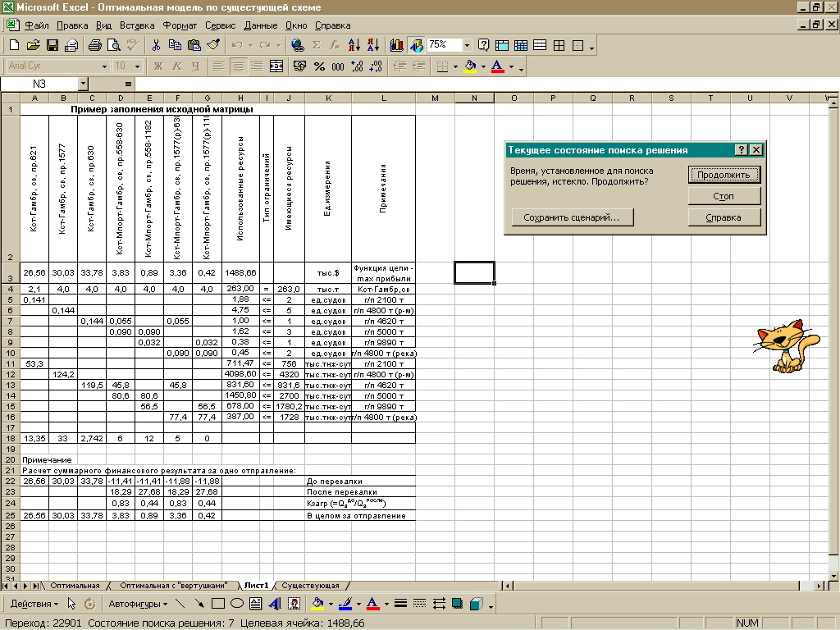
Task: Print the sheet with the printer icon
Action: point(95,46)
